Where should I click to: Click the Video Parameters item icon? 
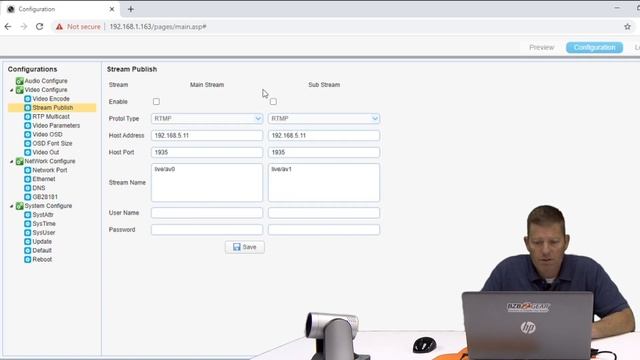click(x=27, y=126)
